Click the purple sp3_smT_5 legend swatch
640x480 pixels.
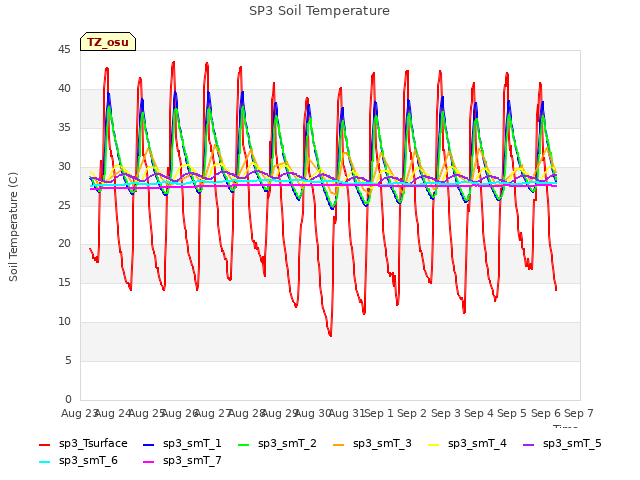point(529,444)
